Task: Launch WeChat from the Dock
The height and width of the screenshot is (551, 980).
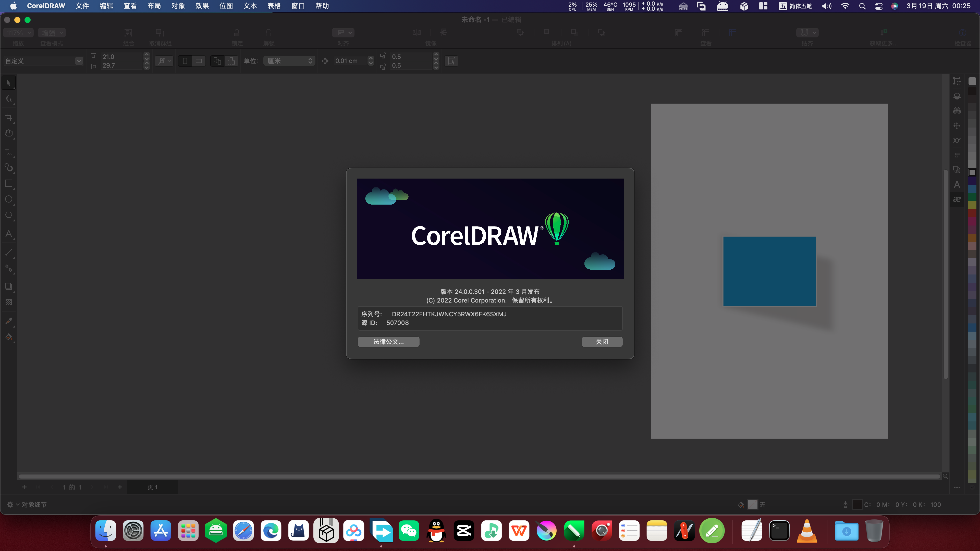Action: click(x=409, y=531)
